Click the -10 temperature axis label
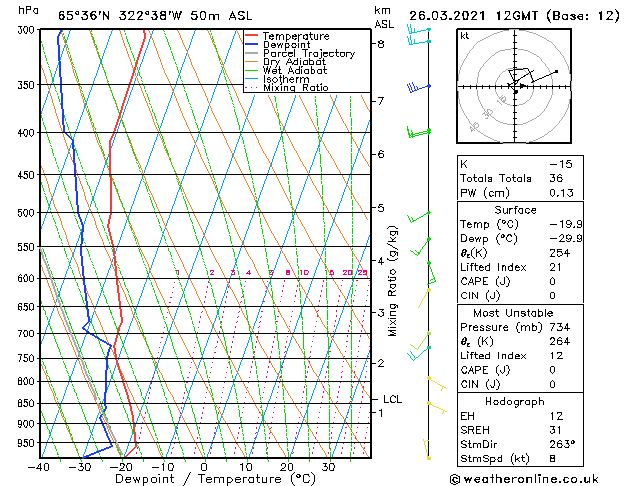The image size is (629, 486). pos(163,467)
